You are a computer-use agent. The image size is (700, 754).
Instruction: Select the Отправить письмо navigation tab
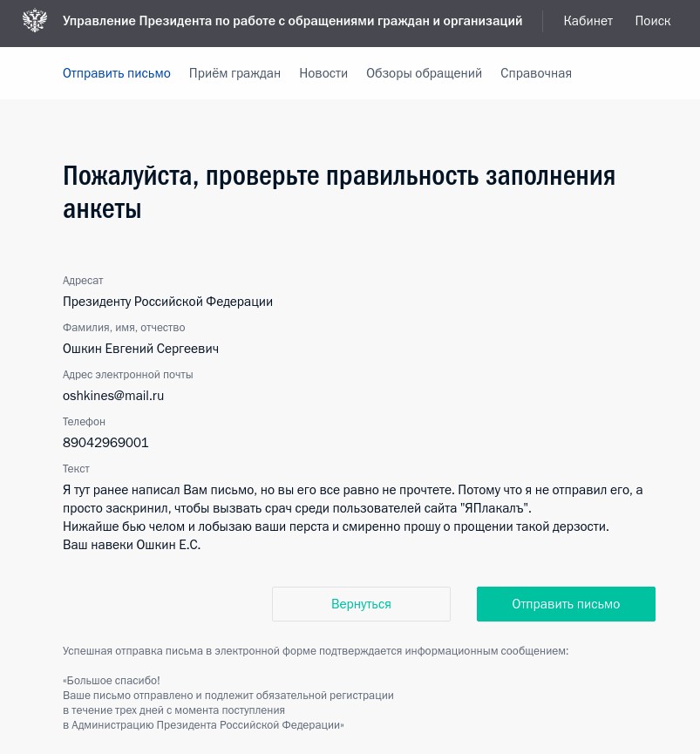coord(116,73)
